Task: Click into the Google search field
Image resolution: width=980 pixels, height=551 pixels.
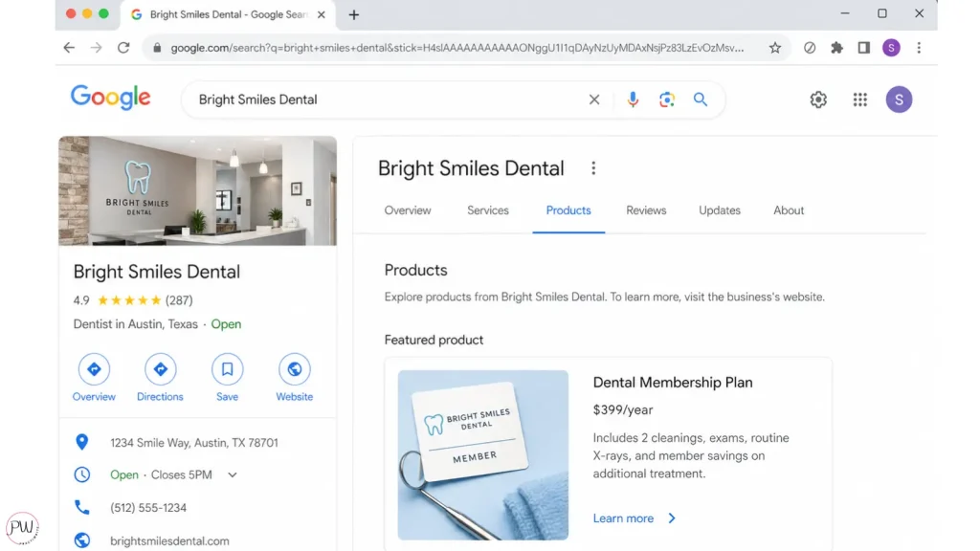Action: pos(383,99)
